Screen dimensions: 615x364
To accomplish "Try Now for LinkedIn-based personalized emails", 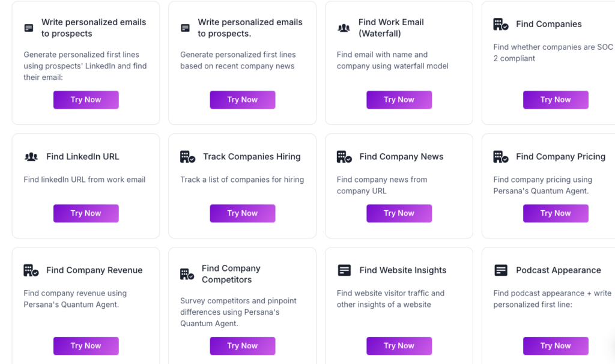I will (86, 100).
